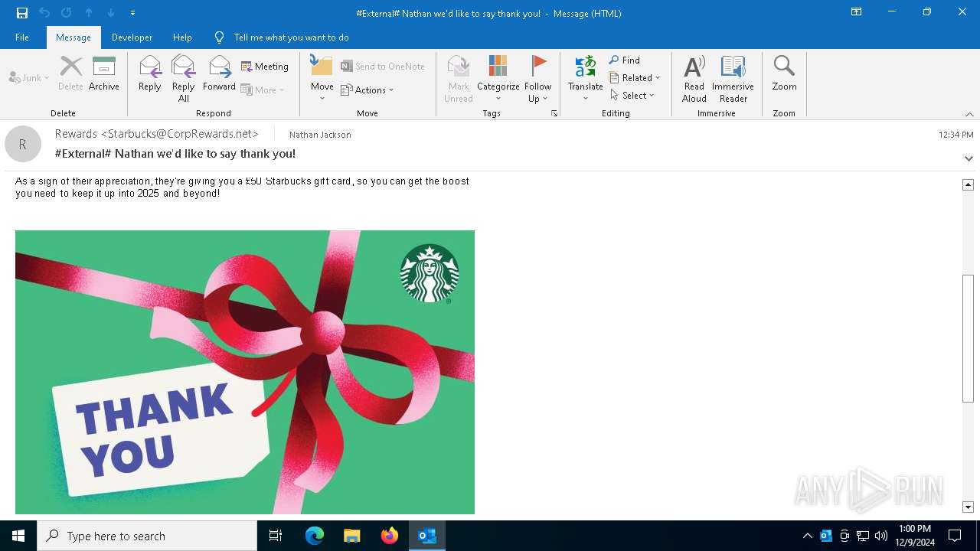Save the message using the floppy disk icon
Viewport: 980px width, 551px height.
[x=22, y=13]
